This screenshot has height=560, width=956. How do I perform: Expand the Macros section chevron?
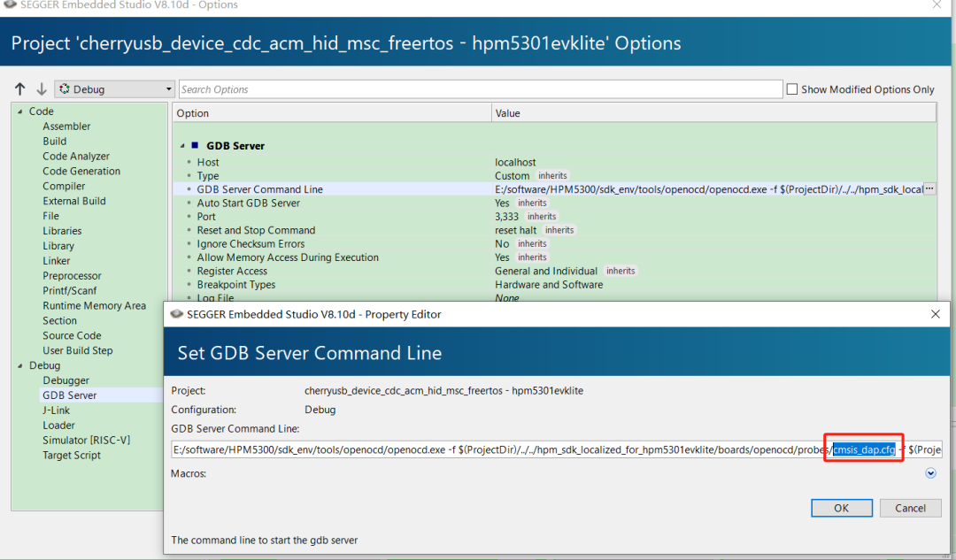coord(930,473)
